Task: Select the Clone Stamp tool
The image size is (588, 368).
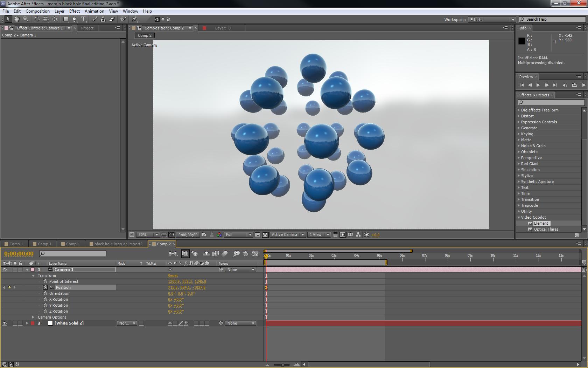Action: point(103,19)
